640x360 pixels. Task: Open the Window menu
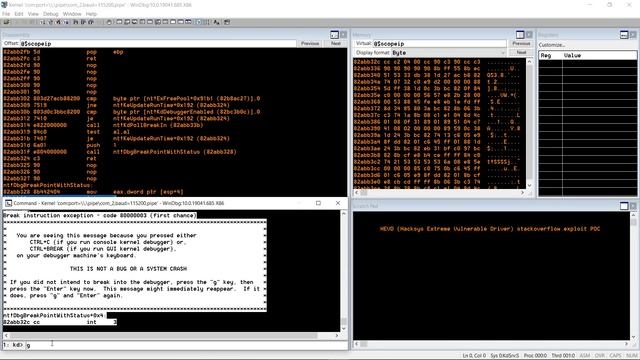pyautogui.click(x=72, y=14)
